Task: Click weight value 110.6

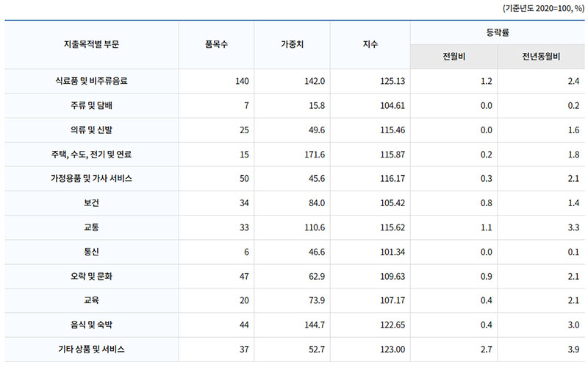Action: tap(315, 227)
